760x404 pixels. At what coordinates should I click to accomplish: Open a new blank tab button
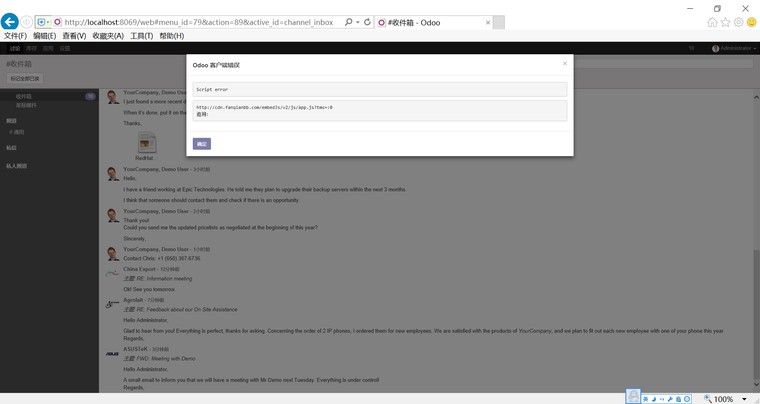499,22
